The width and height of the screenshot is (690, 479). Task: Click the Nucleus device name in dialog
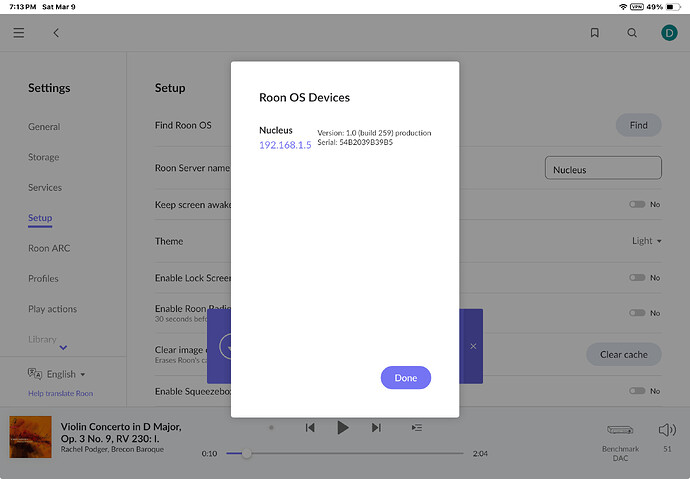pyautogui.click(x=276, y=130)
